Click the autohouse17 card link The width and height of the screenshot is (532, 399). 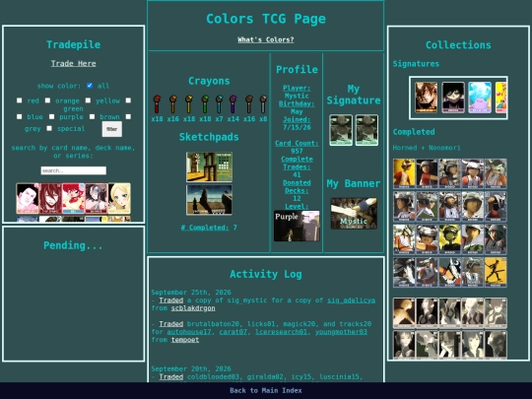click(x=189, y=332)
